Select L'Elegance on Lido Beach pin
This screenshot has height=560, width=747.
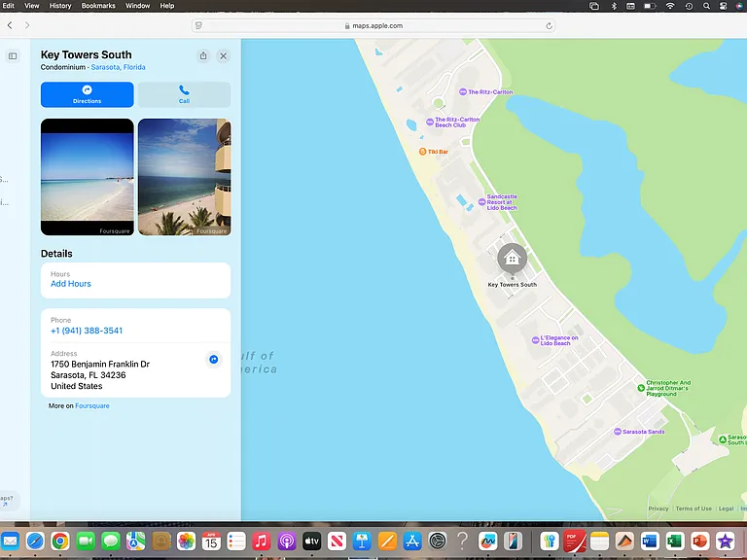coord(536,340)
